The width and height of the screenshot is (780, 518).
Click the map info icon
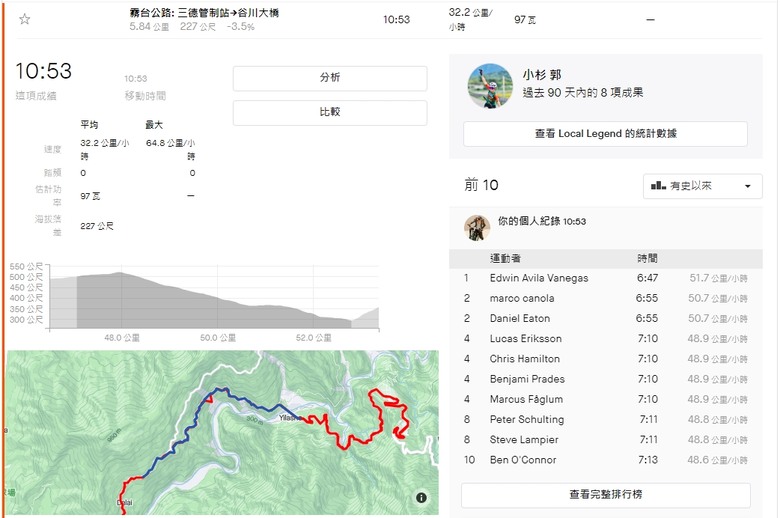pyautogui.click(x=421, y=498)
